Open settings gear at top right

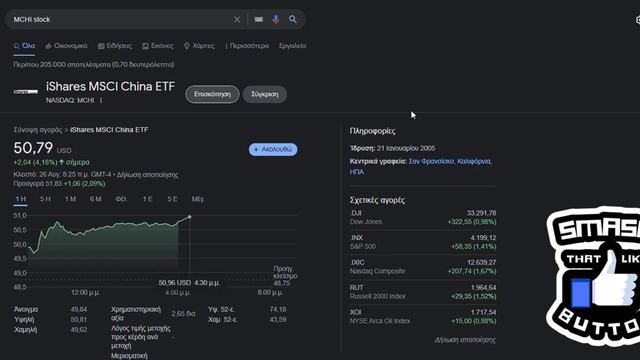point(638,20)
